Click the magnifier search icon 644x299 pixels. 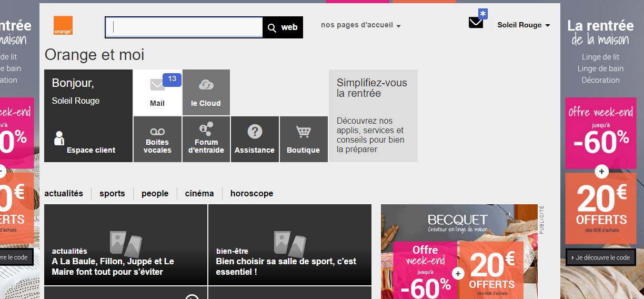272,28
